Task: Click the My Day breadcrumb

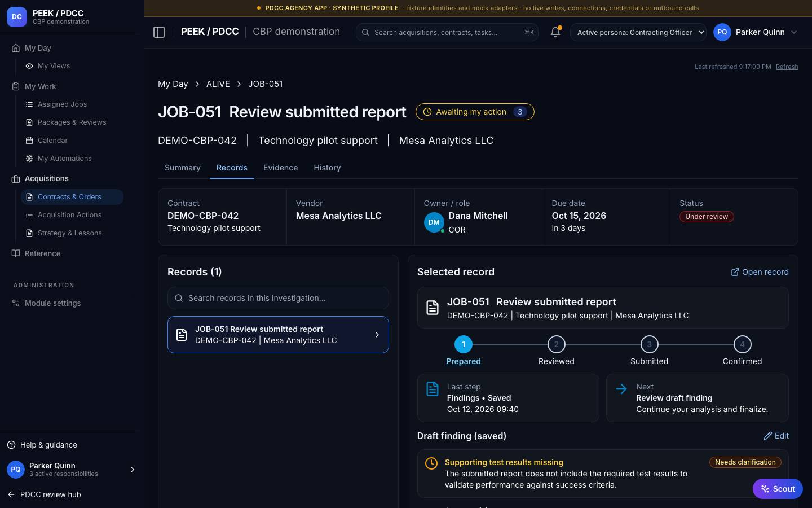Action: click(x=173, y=84)
